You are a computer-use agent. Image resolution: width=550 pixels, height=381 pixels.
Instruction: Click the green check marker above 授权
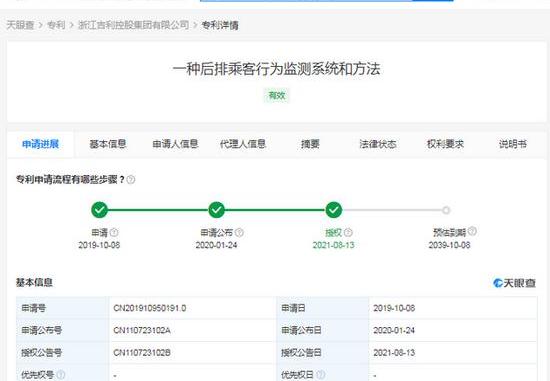tap(334, 210)
